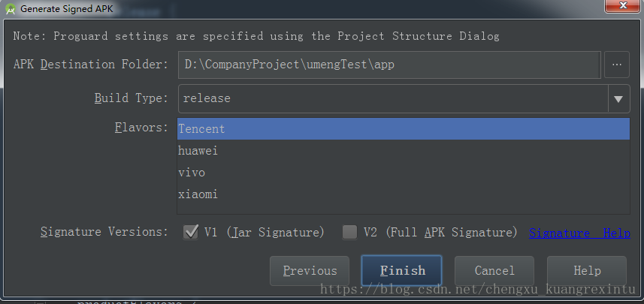This screenshot has width=644, height=304.
Task: Cancel the signed APK dialog
Action: 494,271
